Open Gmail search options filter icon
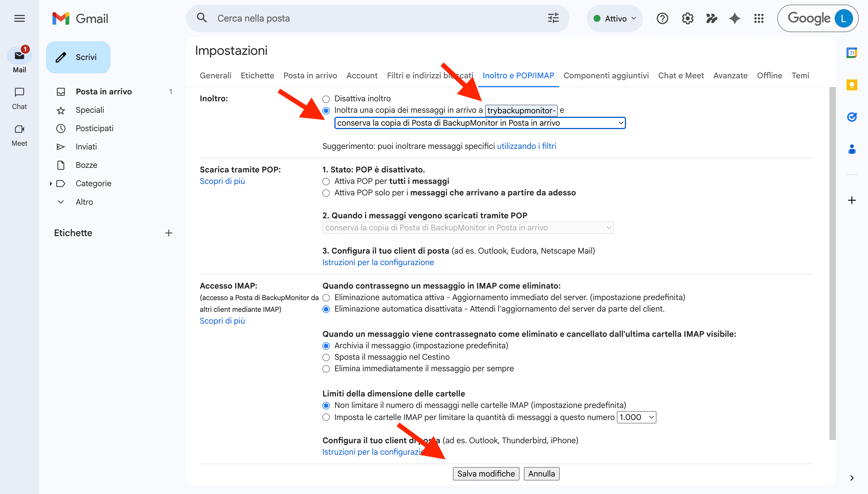The width and height of the screenshot is (868, 494). tap(553, 18)
